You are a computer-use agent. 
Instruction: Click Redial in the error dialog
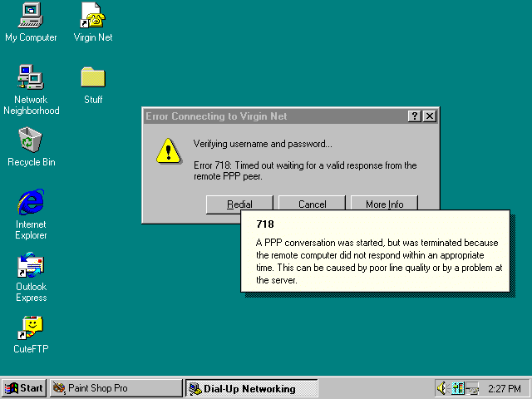[x=239, y=204]
